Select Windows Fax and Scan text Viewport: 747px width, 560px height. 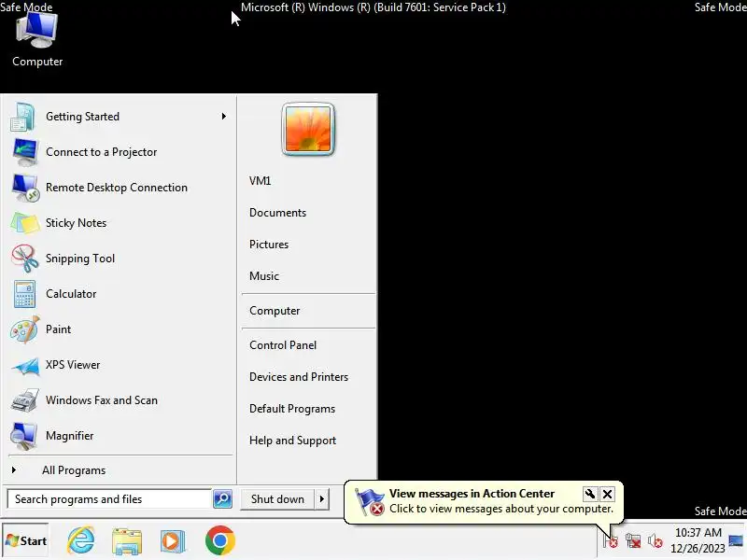click(102, 400)
